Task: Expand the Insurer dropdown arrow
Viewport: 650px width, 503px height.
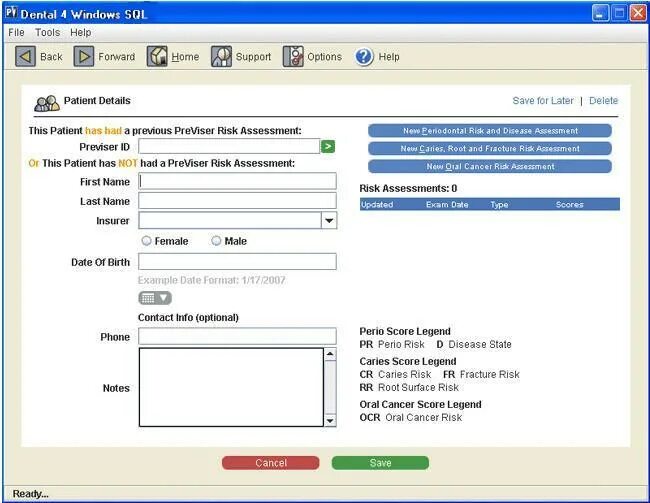Action: (329, 221)
